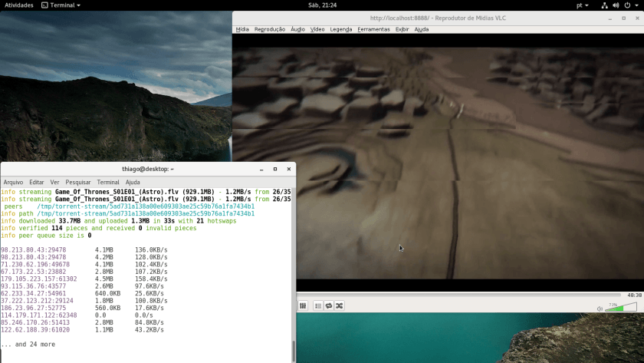Image resolution: width=644 pixels, height=363 pixels.
Task: Open the pt keyboard layout dropdown
Action: (583, 5)
